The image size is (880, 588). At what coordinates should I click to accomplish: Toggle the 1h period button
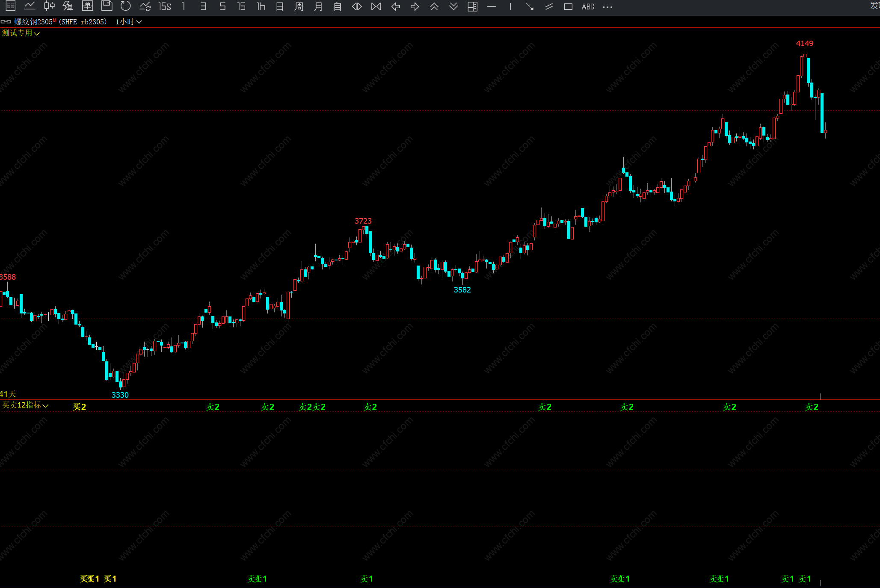[261, 6]
